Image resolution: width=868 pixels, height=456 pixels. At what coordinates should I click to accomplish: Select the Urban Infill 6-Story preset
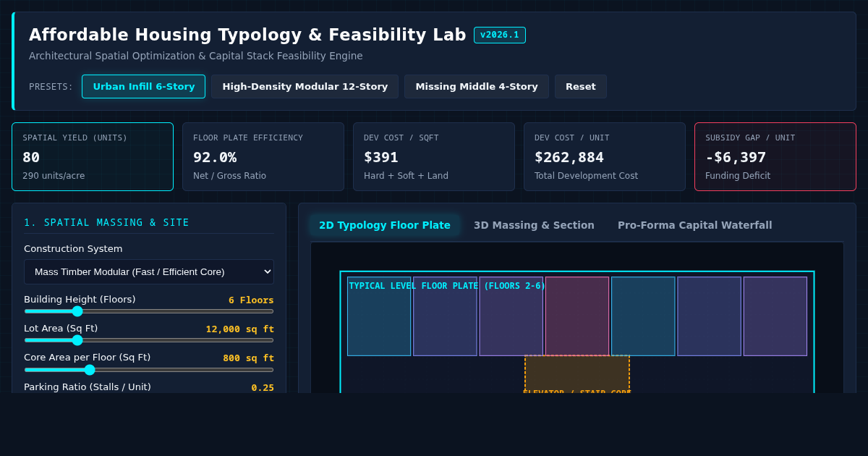tap(143, 87)
